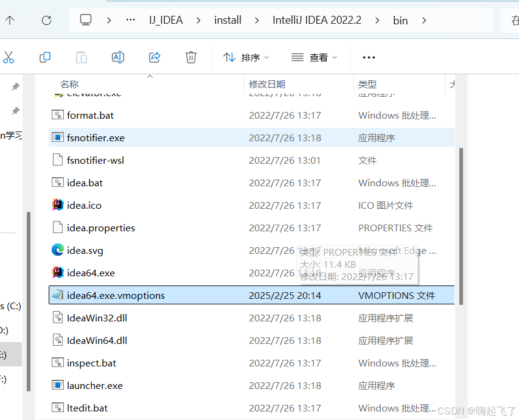Image resolution: width=519 pixels, height=420 pixels.
Task: Copy the selected file
Action: [45, 57]
